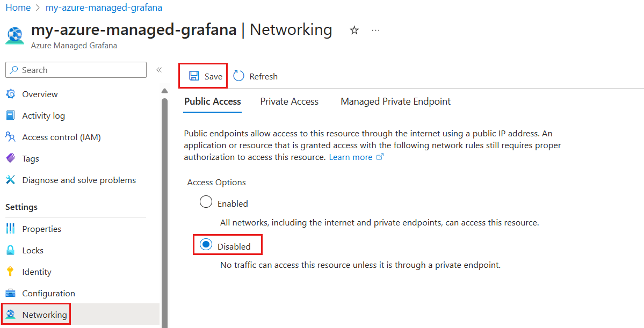Open Access control (IAM)
Screen dimensions: 644x328
point(60,137)
